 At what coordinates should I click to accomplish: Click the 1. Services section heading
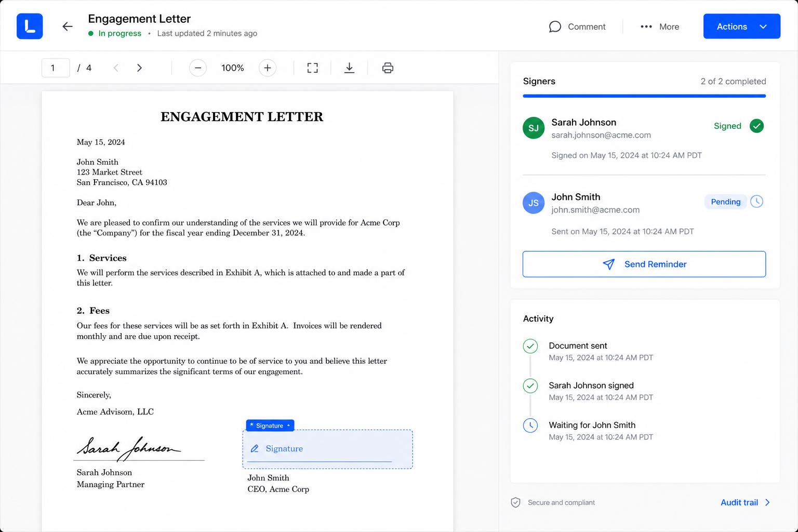pos(102,258)
